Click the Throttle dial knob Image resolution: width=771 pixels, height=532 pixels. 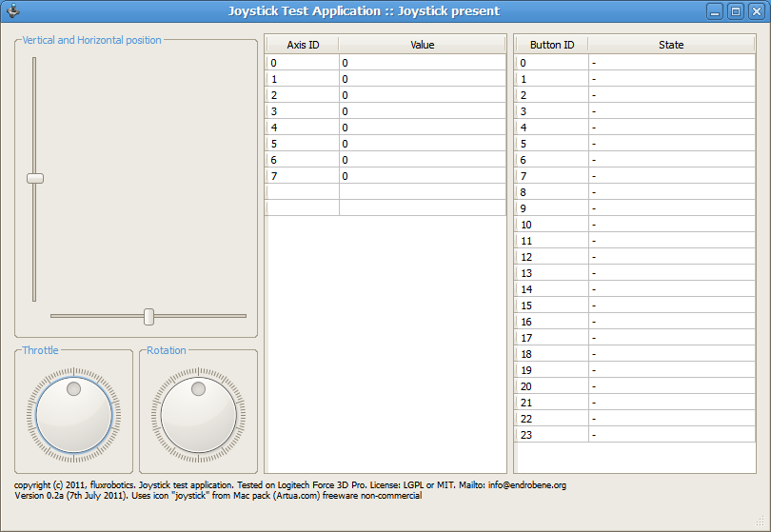tap(73, 415)
